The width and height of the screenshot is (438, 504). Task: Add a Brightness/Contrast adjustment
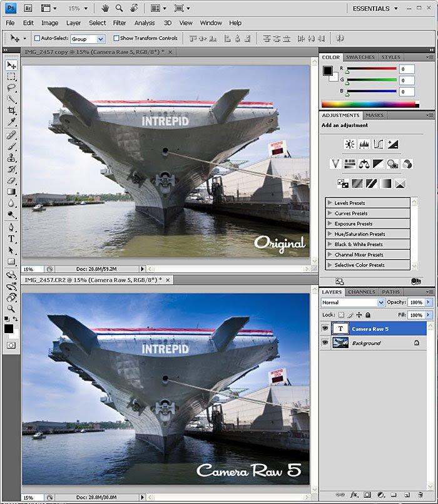[x=350, y=145]
